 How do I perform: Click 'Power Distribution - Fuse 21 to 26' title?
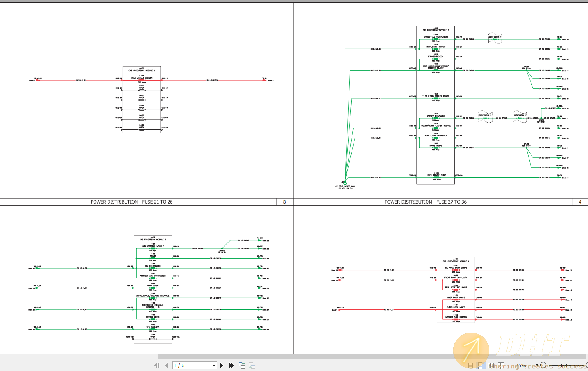pyautogui.click(x=132, y=202)
